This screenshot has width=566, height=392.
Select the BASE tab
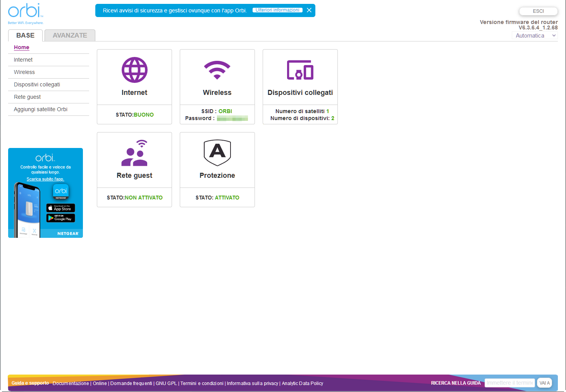tap(25, 35)
